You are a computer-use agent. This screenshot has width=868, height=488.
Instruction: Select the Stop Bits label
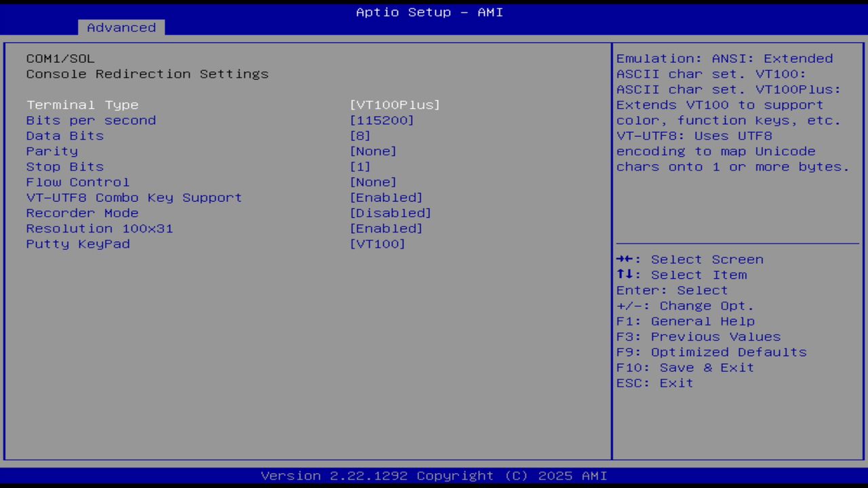(65, 167)
